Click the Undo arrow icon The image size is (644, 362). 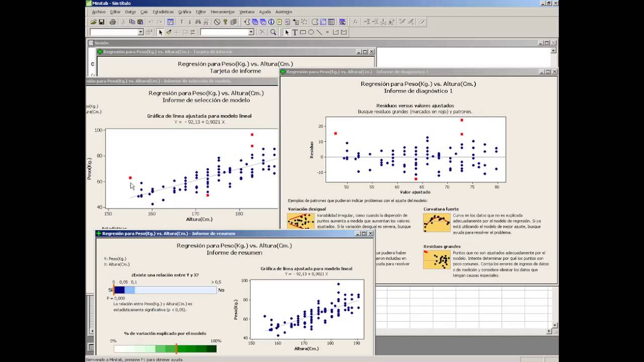(x=151, y=22)
